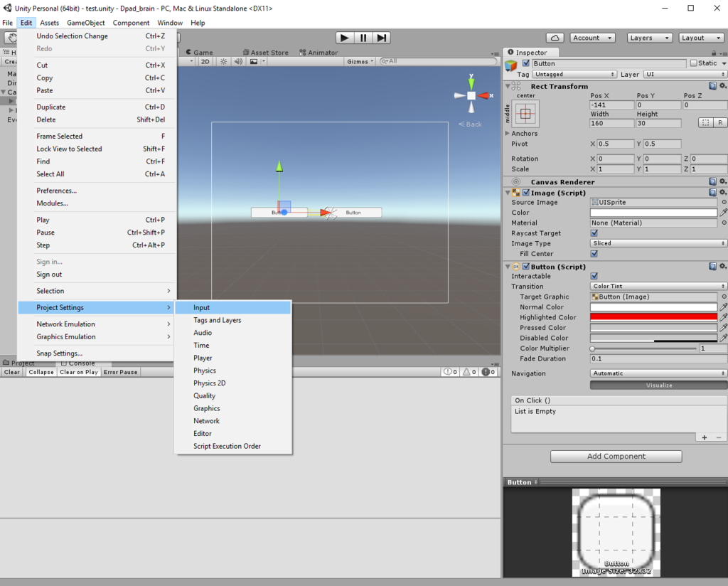Click the Color Multiplier slider handle
728x586 pixels.
pyautogui.click(x=592, y=348)
